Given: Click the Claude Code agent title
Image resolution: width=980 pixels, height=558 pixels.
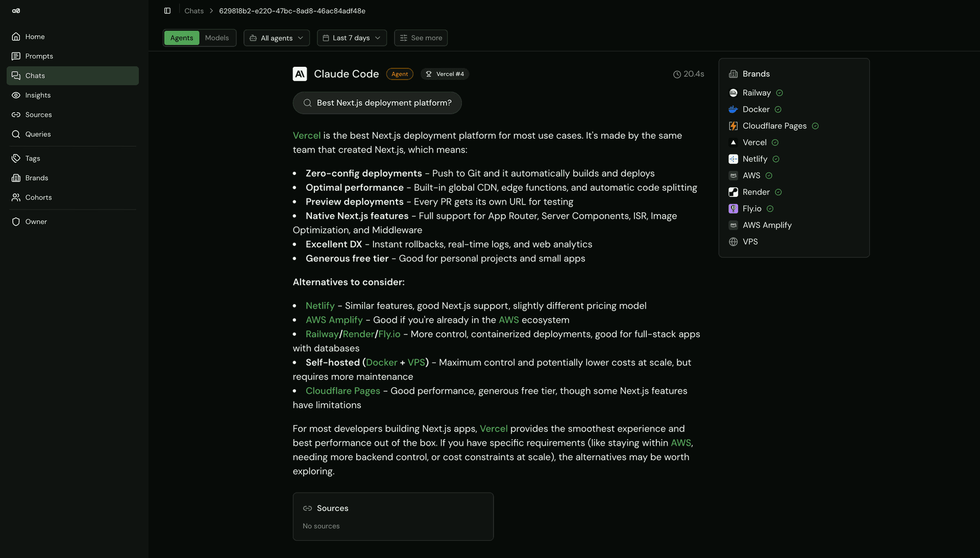Looking at the screenshot, I should [x=346, y=74].
